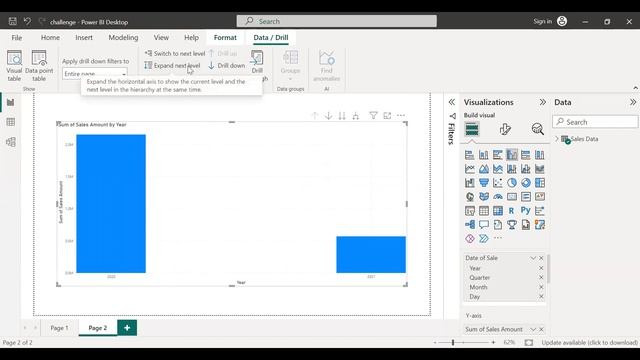The width and height of the screenshot is (640, 360).
Task: Select Stacked column chart visualization
Action: (484, 155)
